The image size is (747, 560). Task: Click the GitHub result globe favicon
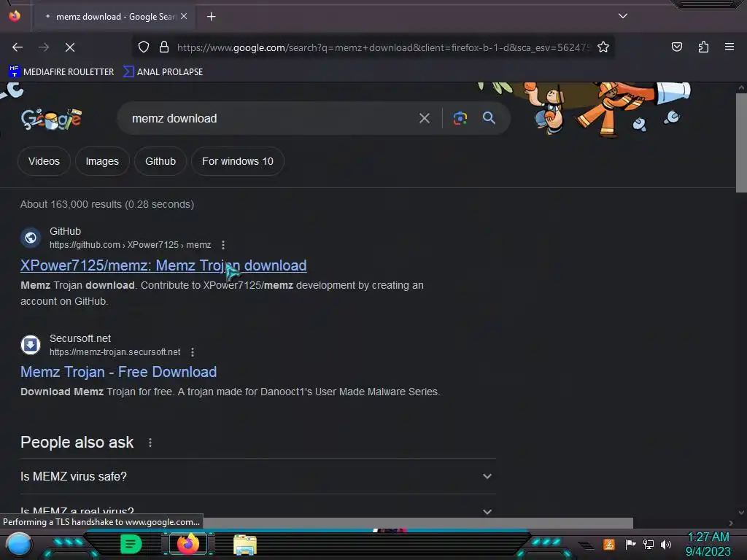pos(31,237)
